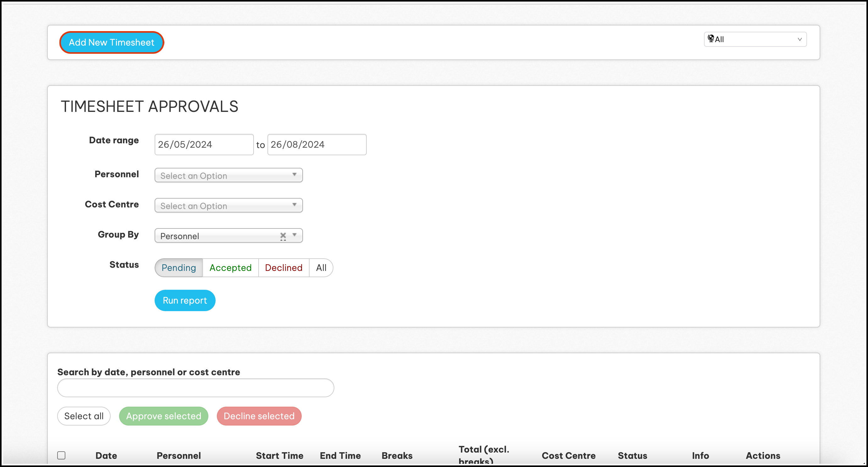Show All statuses
The height and width of the screenshot is (467, 868).
pos(321,267)
